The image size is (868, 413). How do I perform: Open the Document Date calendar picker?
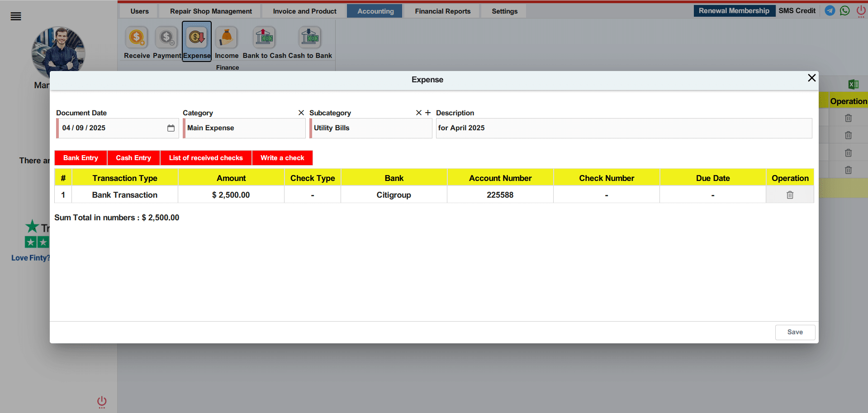pos(171,128)
